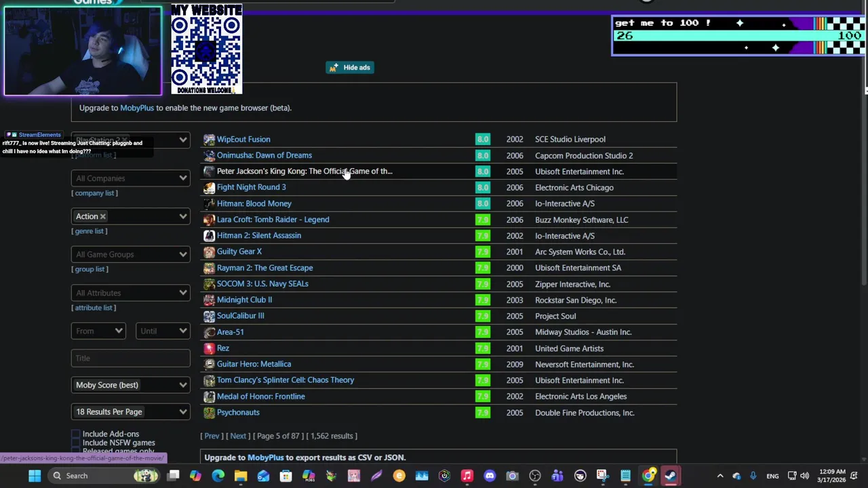Click the Rayman 2: The Great Escape icon
Viewport: 868px width, 488px height.
tap(209, 268)
